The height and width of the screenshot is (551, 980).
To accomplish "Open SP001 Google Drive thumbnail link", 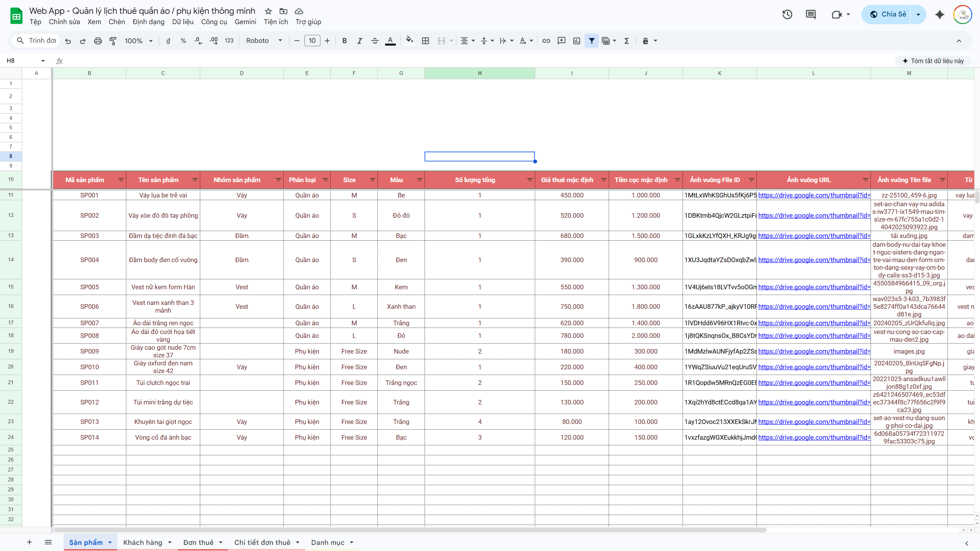I will (814, 195).
